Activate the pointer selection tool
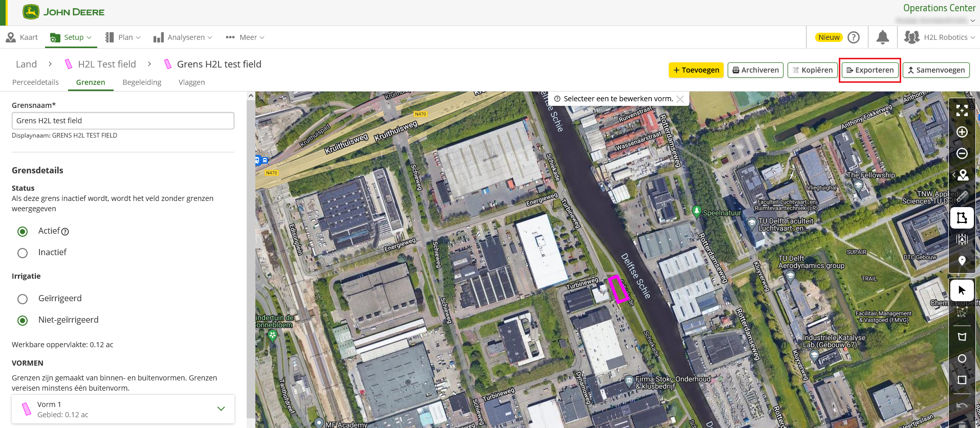The image size is (980, 428). [x=962, y=290]
